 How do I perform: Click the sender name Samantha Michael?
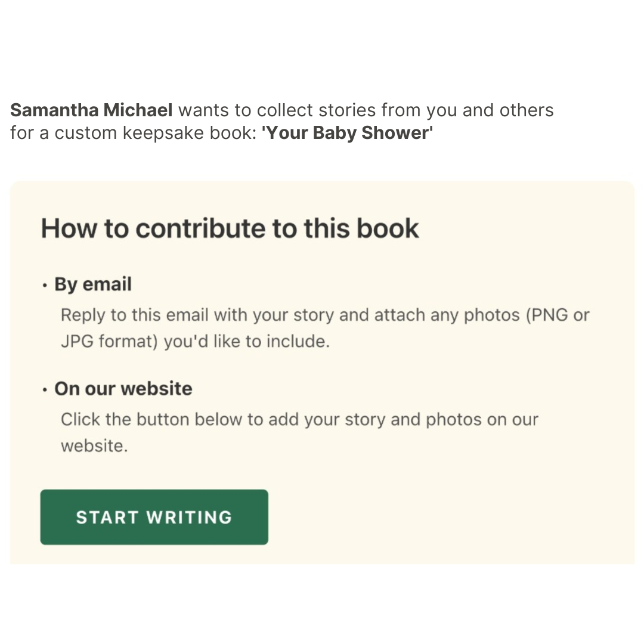tap(91, 110)
